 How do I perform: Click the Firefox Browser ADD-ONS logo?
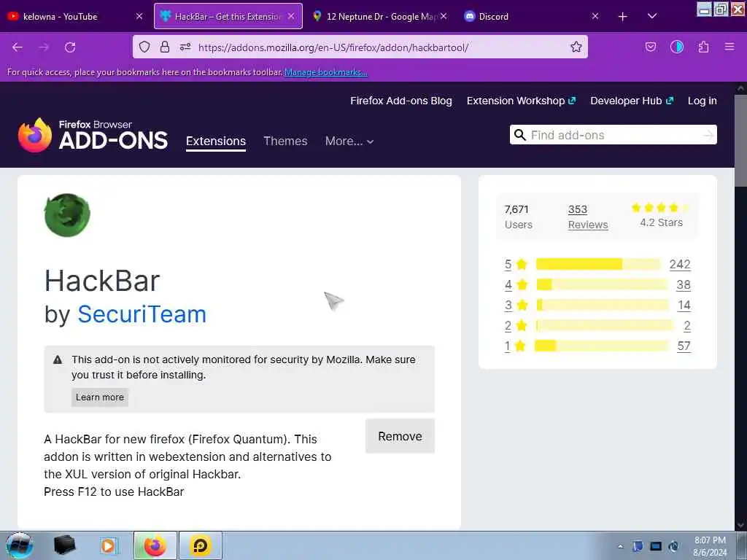coord(93,135)
